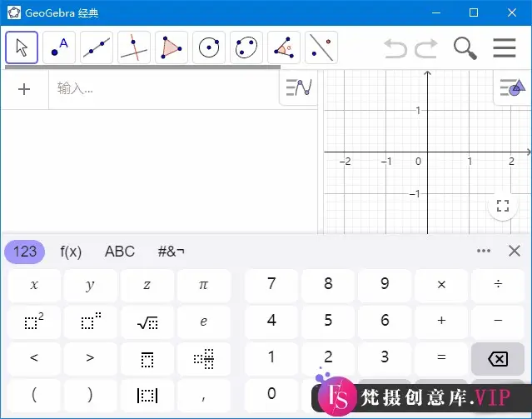Select the Reflect about Line tool
The height and width of the screenshot is (419, 532).
(x=321, y=47)
